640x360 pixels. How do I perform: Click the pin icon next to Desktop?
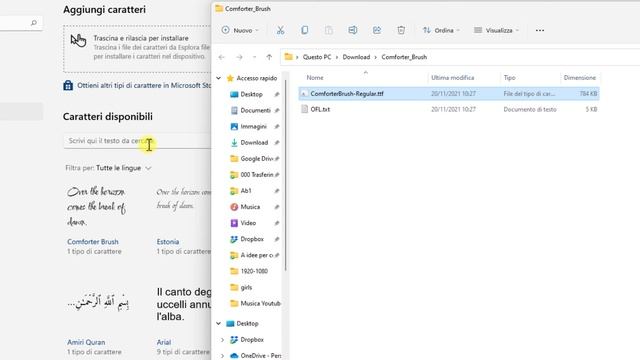[x=277, y=94]
